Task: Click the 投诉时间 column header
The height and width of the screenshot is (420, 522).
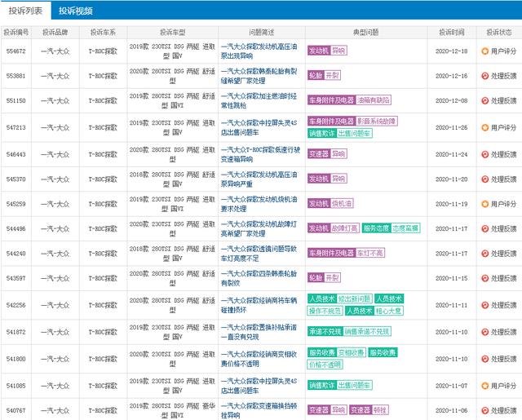Action: coord(452,33)
